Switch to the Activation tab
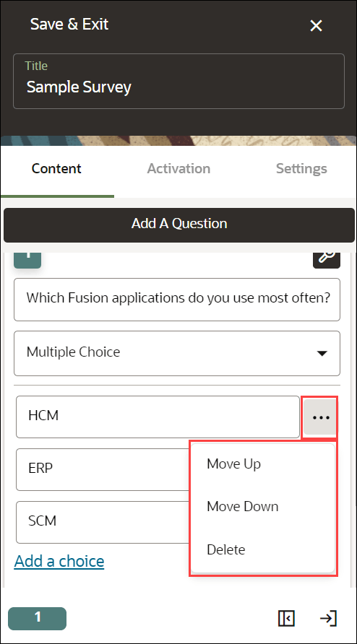Image resolution: width=357 pixels, height=644 pixels. pyautogui.click(x=178, y=168)
